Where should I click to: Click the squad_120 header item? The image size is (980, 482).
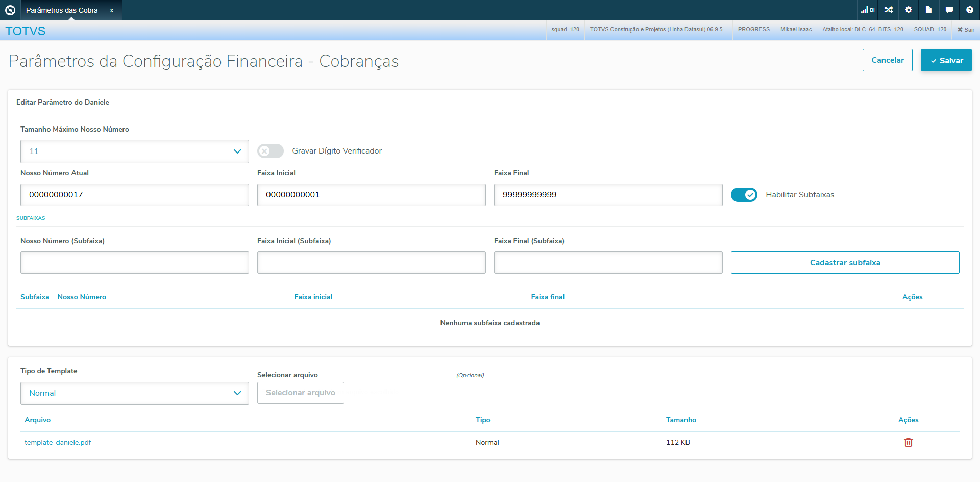coord(565,29)
